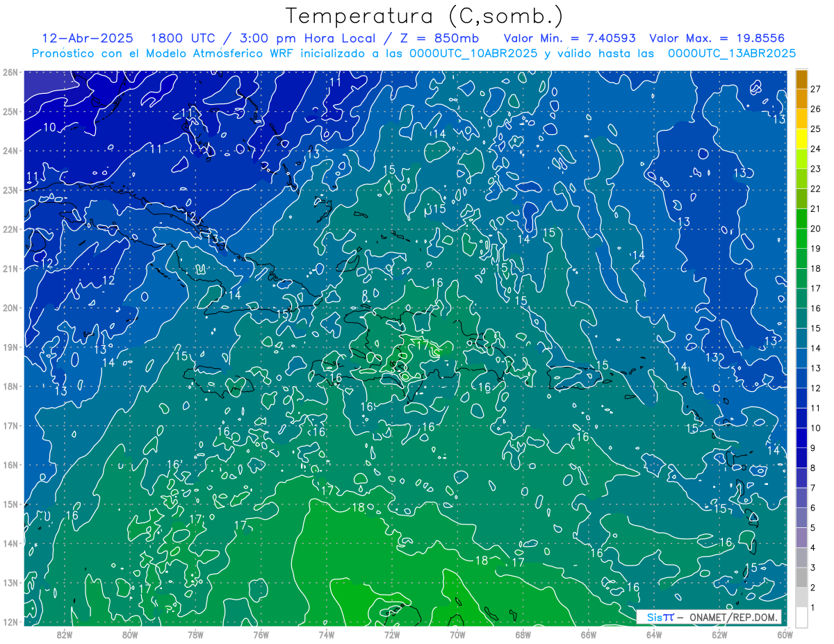Click the top brown-orange swatch of colour bar
The image size is (834, 644).
(x=801, y=79)
